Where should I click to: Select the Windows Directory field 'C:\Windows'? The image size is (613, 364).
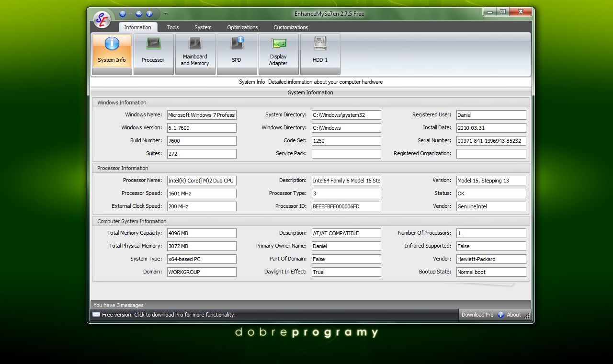346,128
